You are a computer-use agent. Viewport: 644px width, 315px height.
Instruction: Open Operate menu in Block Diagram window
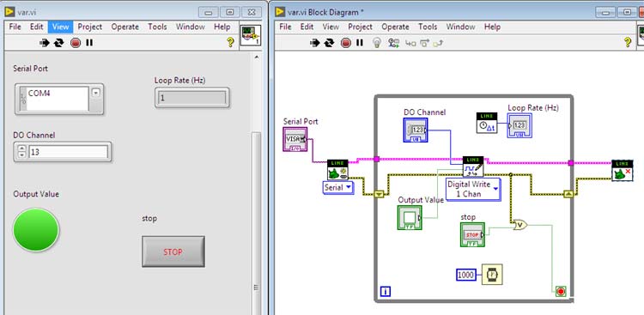(395, 27)
